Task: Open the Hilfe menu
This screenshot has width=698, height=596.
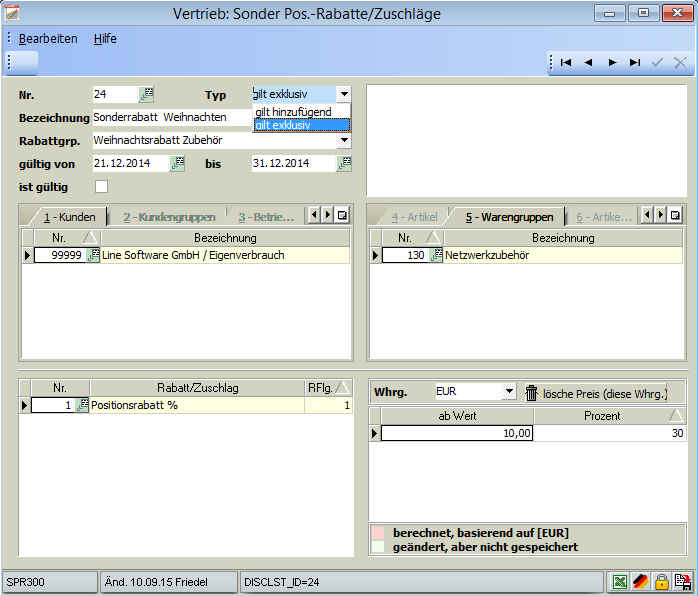Action: (105, 39)
